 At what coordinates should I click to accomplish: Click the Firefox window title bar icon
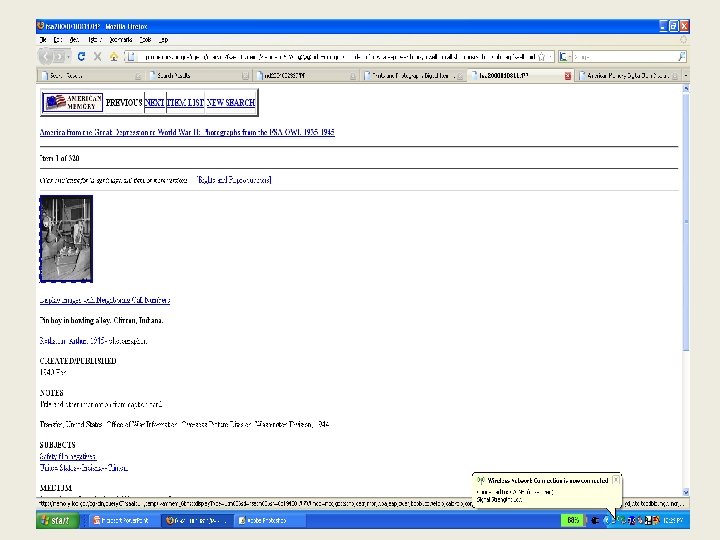pyautogui.click(x=41, y=26)
